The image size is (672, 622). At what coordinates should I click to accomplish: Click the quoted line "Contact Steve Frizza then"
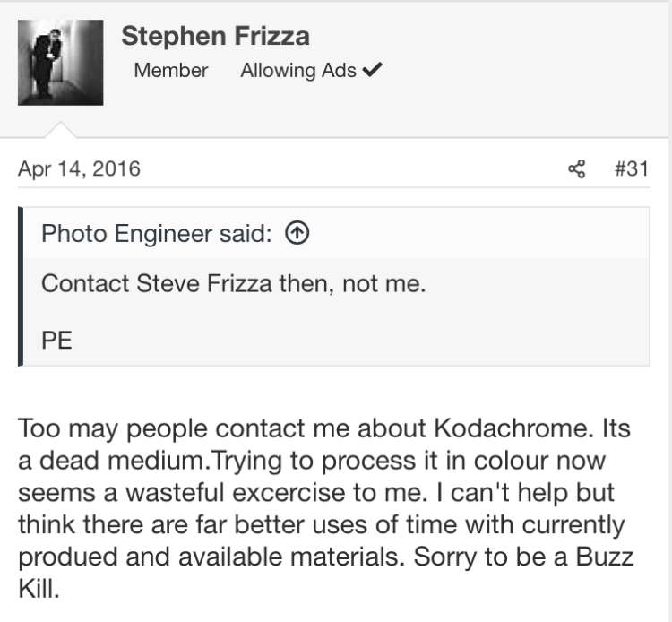[233, 284]
